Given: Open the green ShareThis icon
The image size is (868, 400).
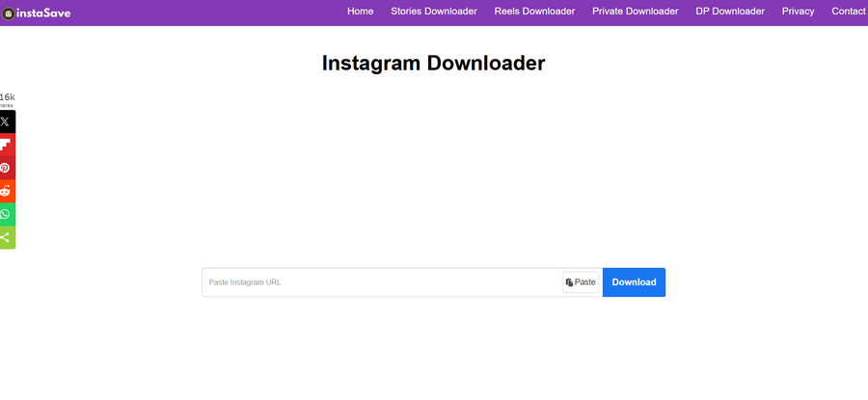Looking at the screenshot, I should pos(6,237).
